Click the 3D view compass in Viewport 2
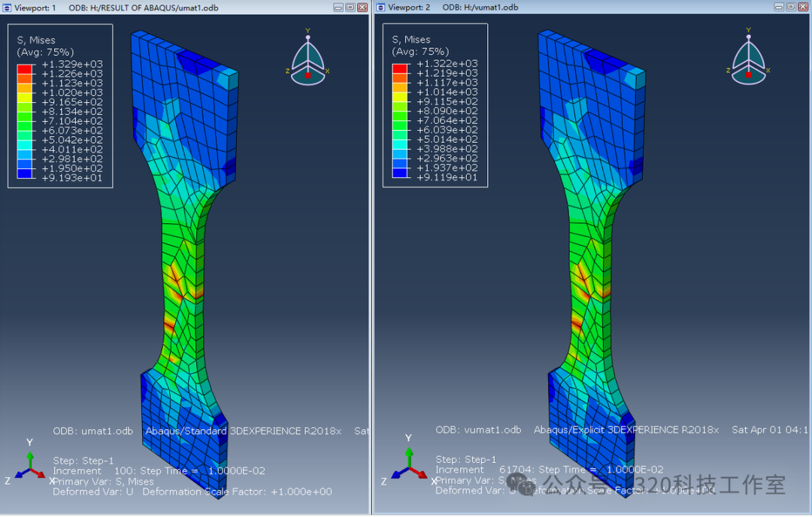812x517 pixels. click(x=748, y=59)
